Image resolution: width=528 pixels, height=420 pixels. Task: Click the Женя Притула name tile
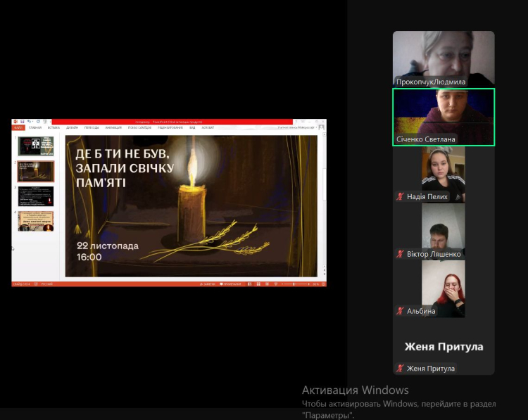443,347
